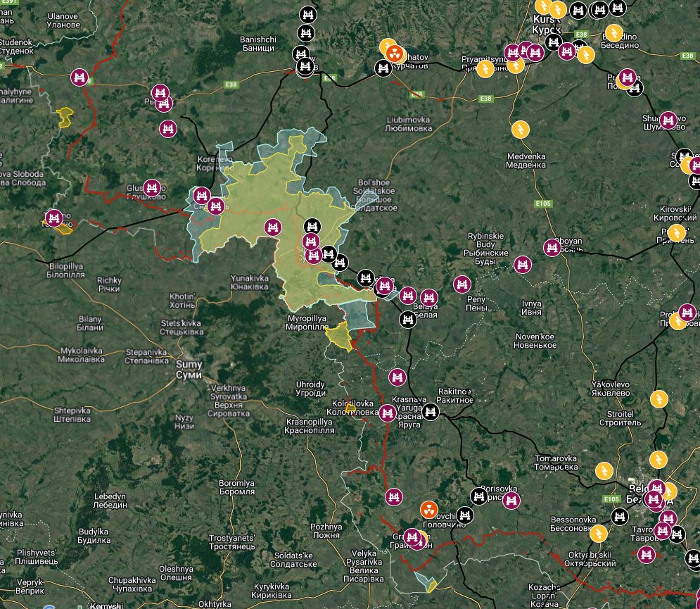Open the purple bridge marker above Peny
This screenshot has width=700, height=609.
(x=462, y=284)
